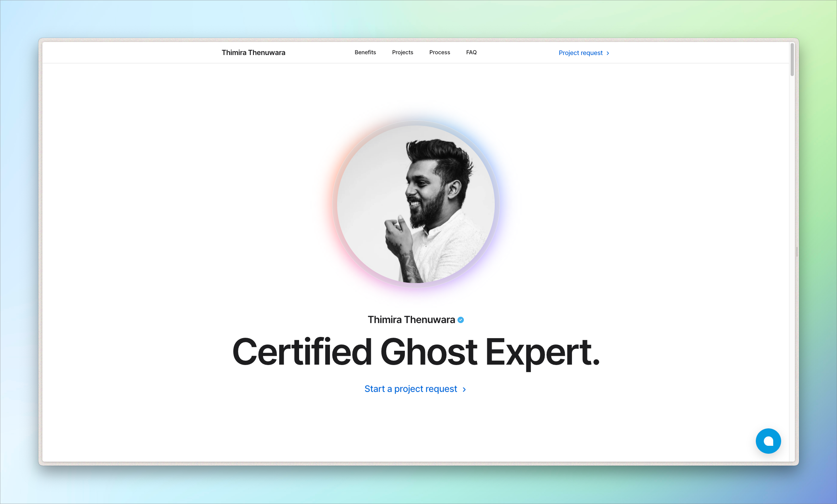The image size is (837, 504).
Task: Click the verified badge beside Thimira Thenuwara
Action: pyautogui.click(x=460, y=320)
